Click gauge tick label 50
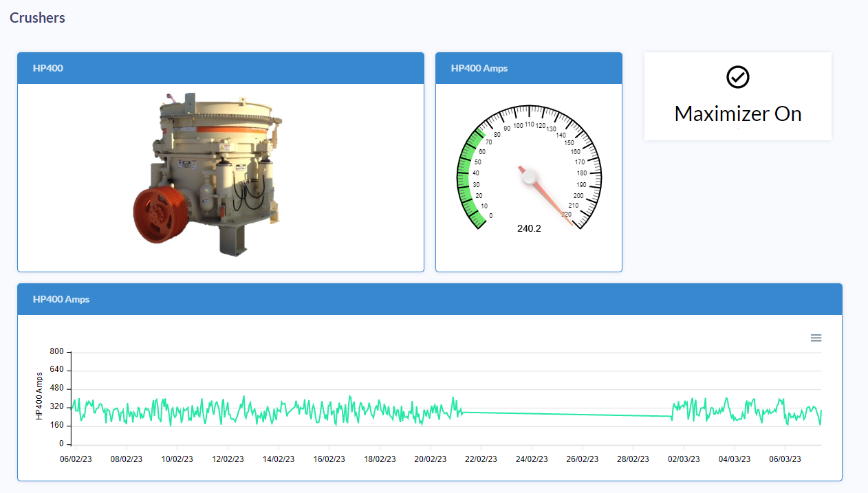This screenshot has width=868, height=493. 477,162
